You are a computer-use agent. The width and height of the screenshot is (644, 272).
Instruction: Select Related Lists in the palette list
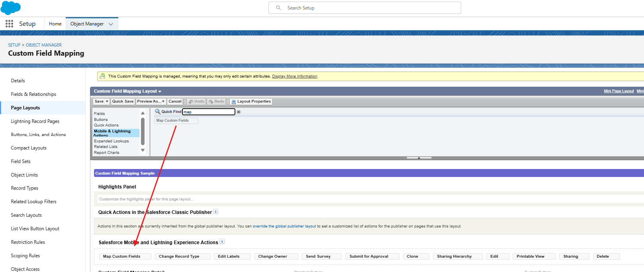point(106,146)
